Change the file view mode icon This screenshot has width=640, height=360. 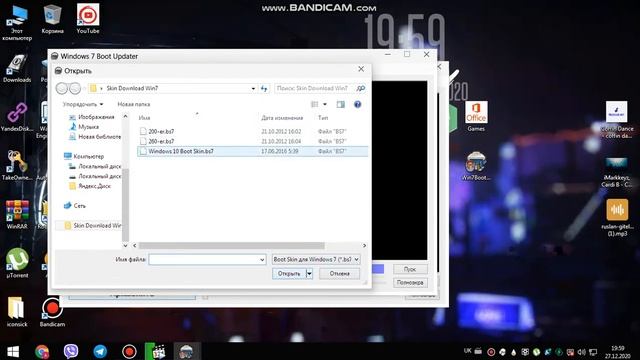click(314, 104)
